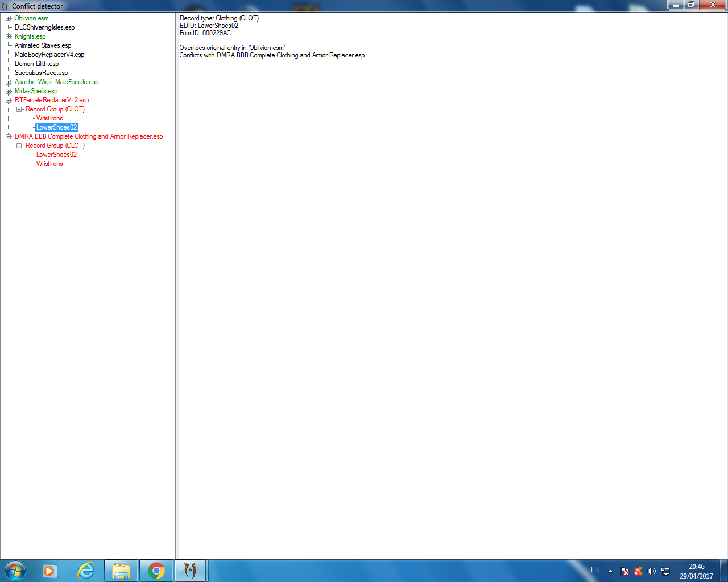Open Google Chrome from the taskbar

click(156, 571)
